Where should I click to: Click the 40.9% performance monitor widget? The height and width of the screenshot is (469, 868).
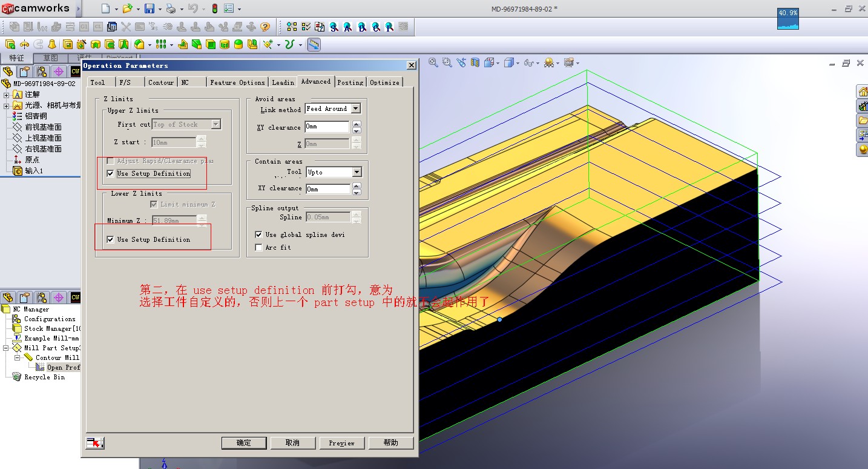point(788,18)
